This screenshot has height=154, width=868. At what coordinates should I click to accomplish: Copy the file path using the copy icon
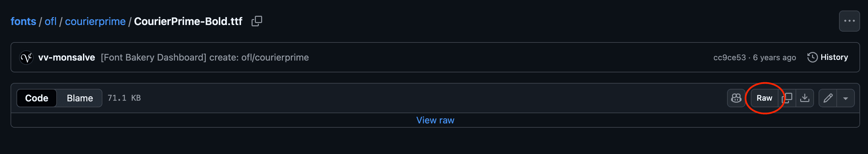click(257, 21)
